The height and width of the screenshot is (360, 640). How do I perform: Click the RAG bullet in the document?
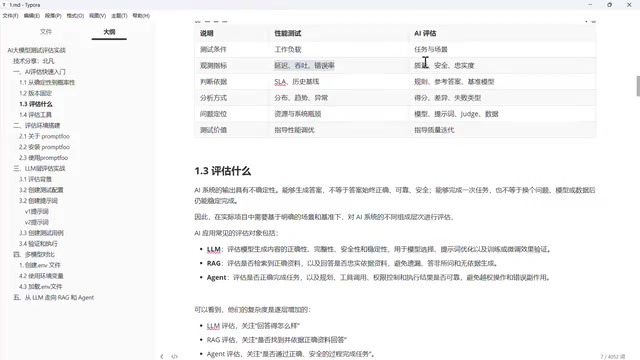click(x=352, y=263)
